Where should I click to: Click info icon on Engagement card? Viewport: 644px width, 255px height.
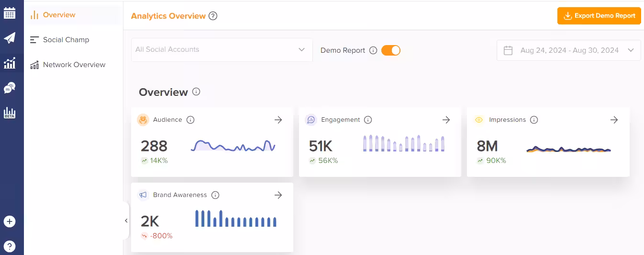[368, 120]
